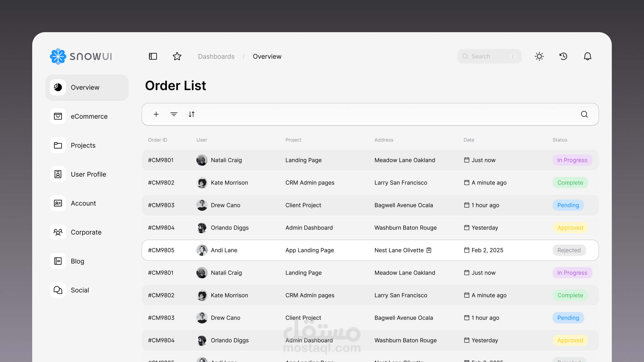Click the Complete badge in first #CM9802 row
This screenshot has height=362, width=644.
(570, 183)
